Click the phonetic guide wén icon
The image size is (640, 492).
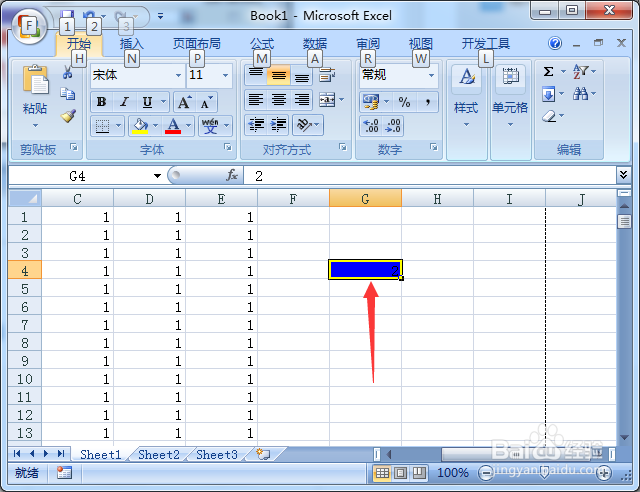210,126
